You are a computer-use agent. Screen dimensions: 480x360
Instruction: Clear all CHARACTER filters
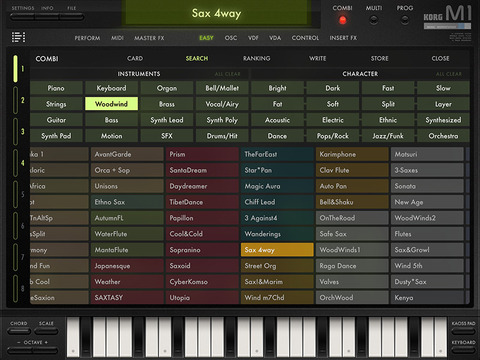click(449, 74)
